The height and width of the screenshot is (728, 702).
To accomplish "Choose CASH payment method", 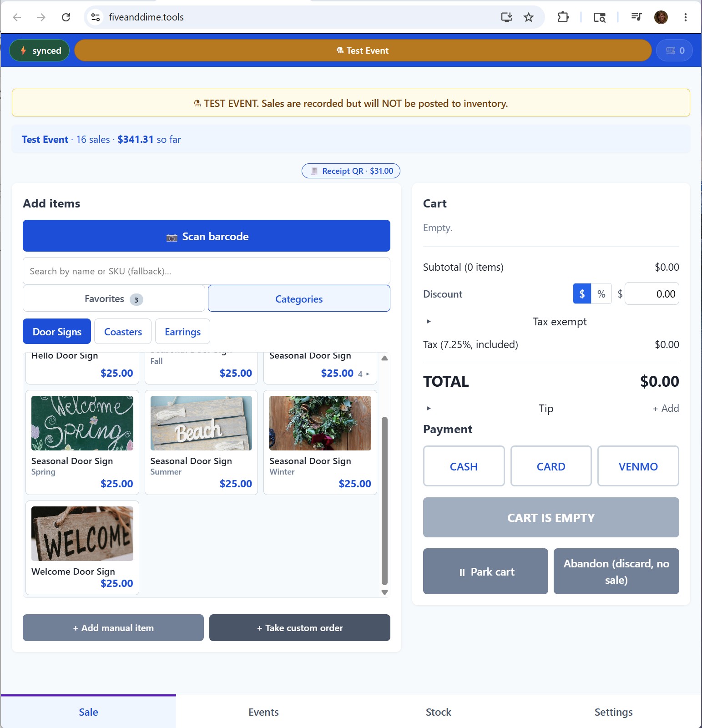I will pos(464,466).
